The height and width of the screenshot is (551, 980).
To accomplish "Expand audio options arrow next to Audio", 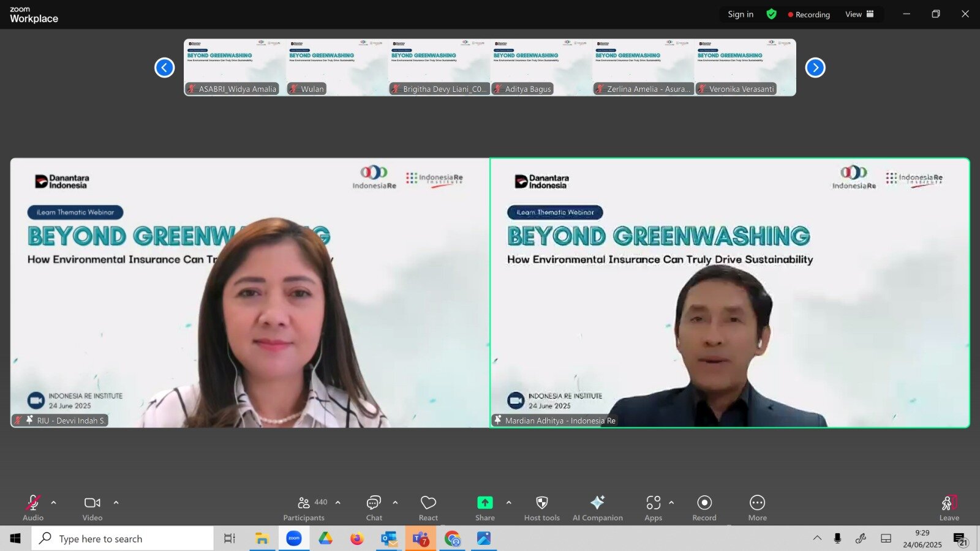I will (x=53, y=503).
